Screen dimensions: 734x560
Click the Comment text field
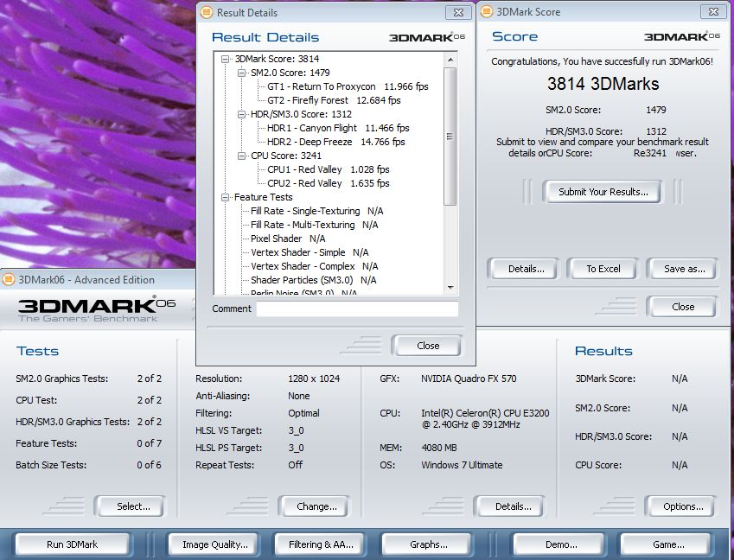[x=357, y=309]
